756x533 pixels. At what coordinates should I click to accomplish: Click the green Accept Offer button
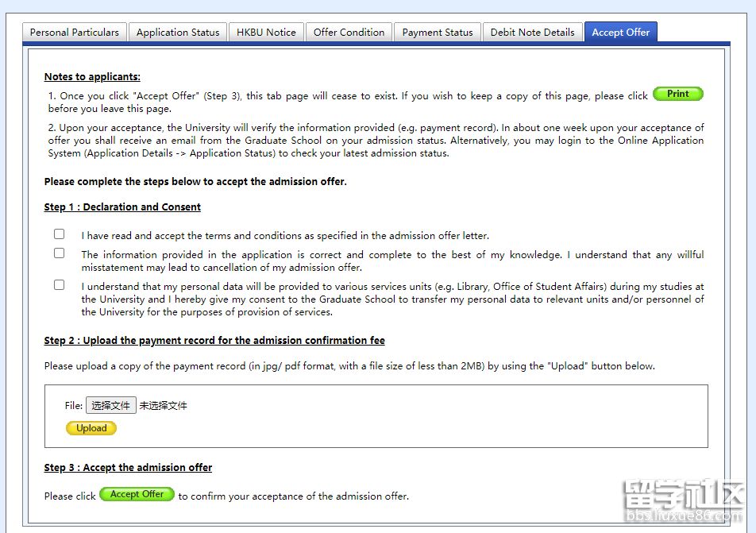pos(137,495)
